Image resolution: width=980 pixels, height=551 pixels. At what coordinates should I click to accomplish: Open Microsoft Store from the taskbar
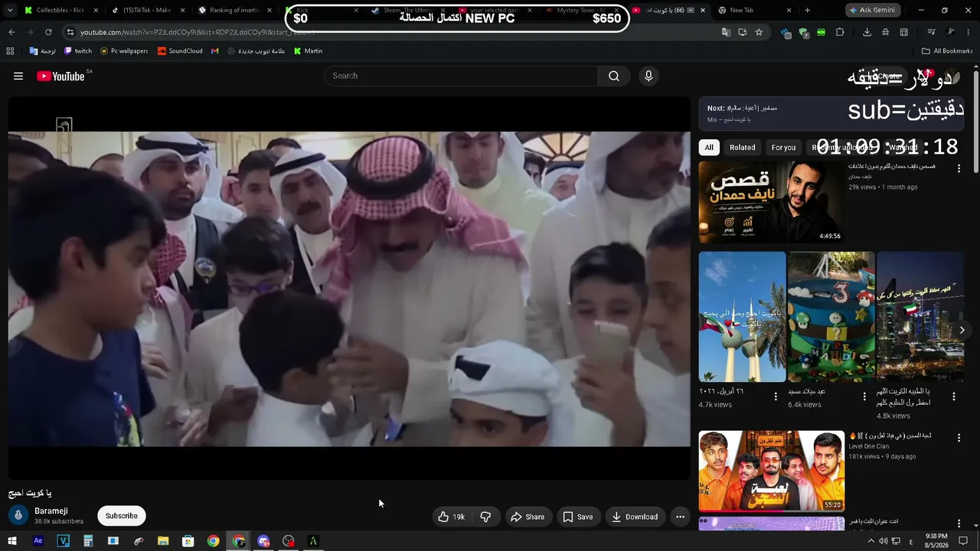[188, 541]
